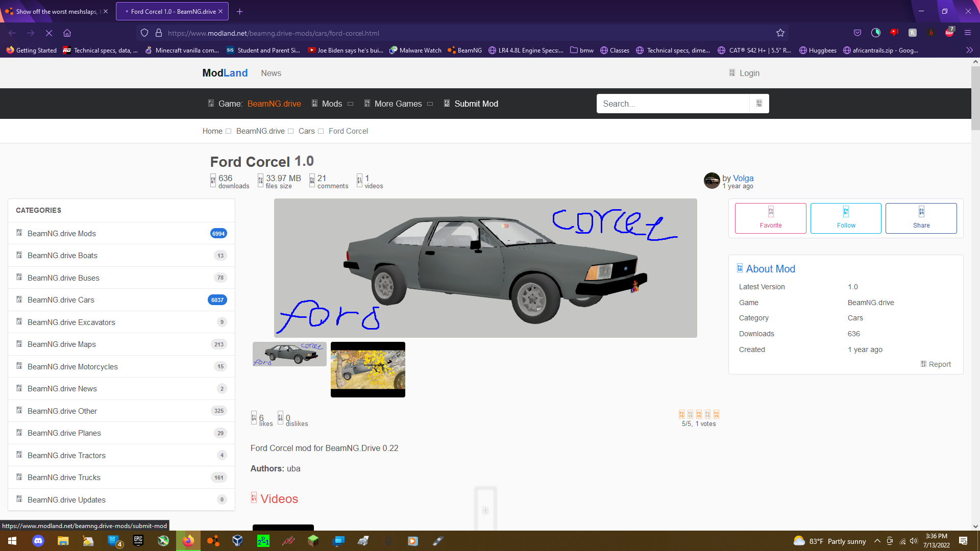Click the tracking protection shield icon
Screen dimensions: 980x551
144,33
